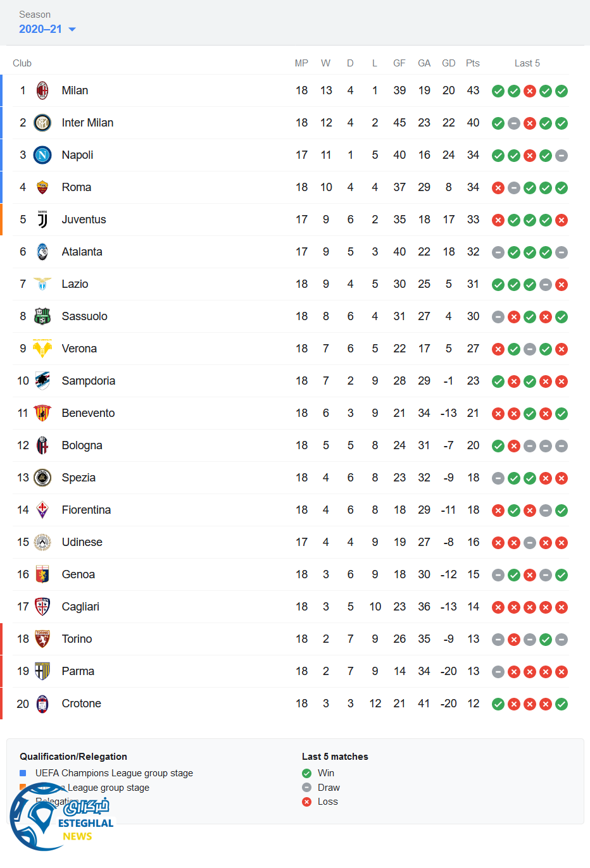Click the Last 5 column header

point(527,63)
